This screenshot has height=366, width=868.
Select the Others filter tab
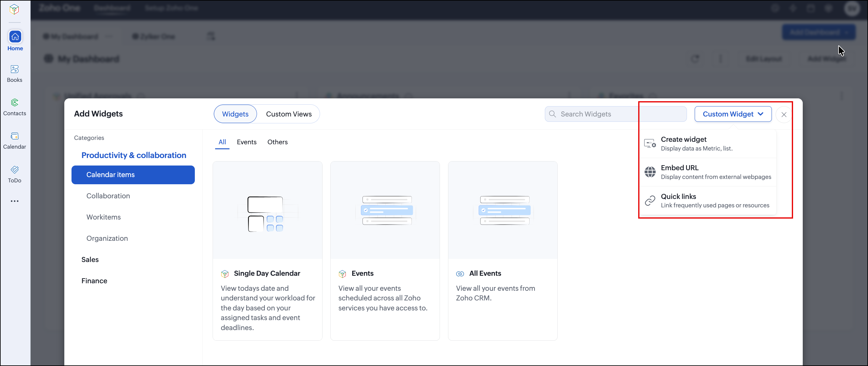click(277, 142)
